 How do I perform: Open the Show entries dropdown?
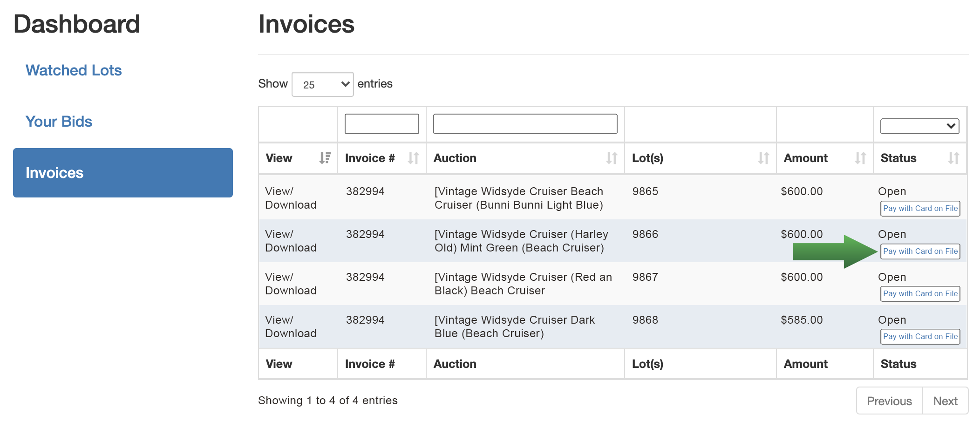pyautogui.click(x=323, y=84)
